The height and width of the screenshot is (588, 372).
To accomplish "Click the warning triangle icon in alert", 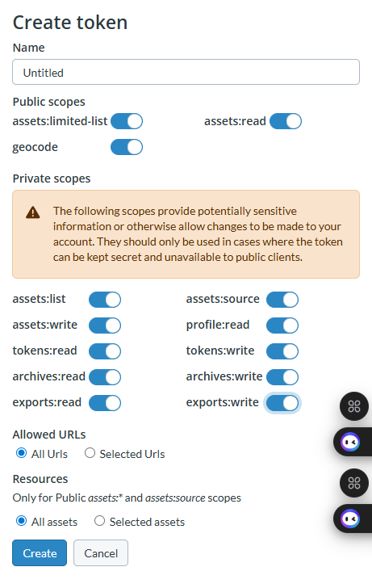I will pos(33,212).
